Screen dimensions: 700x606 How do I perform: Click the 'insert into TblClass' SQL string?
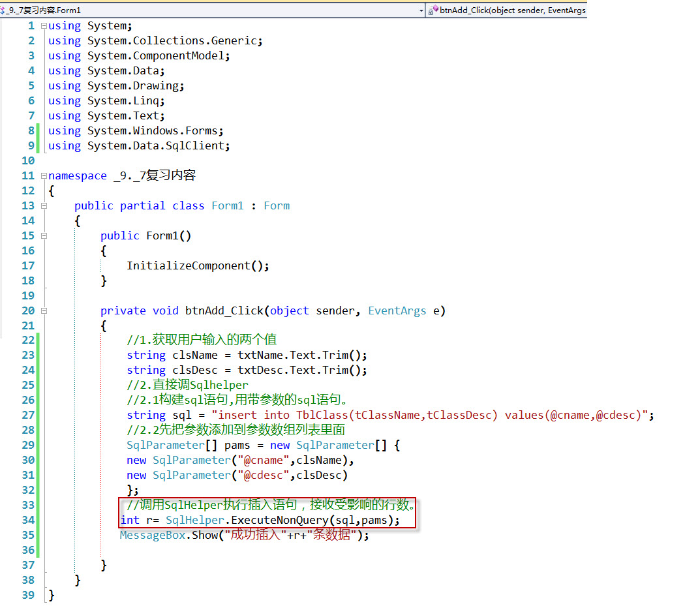click(429, 415)
